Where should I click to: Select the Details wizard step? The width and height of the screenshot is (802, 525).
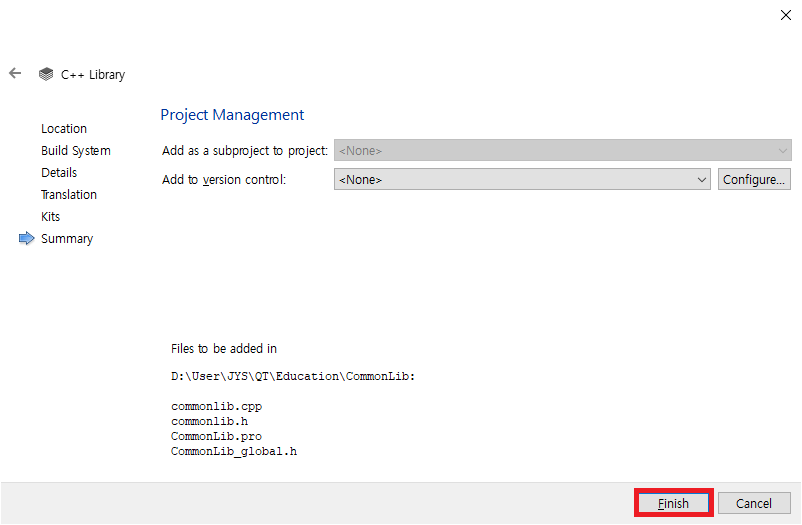click(59, 172)
